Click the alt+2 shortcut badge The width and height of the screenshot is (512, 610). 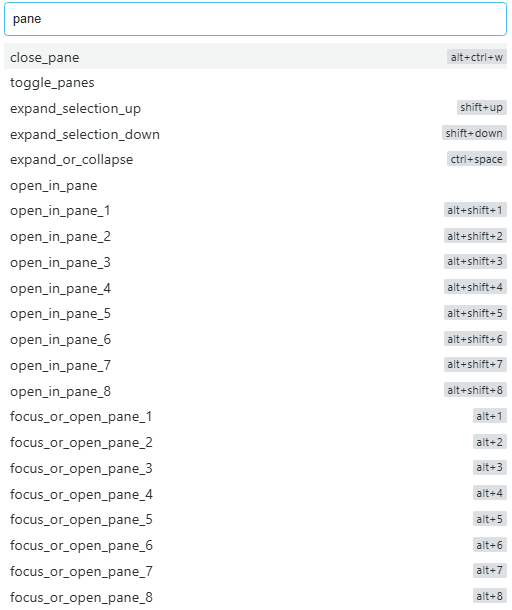[x=489, y=442]
